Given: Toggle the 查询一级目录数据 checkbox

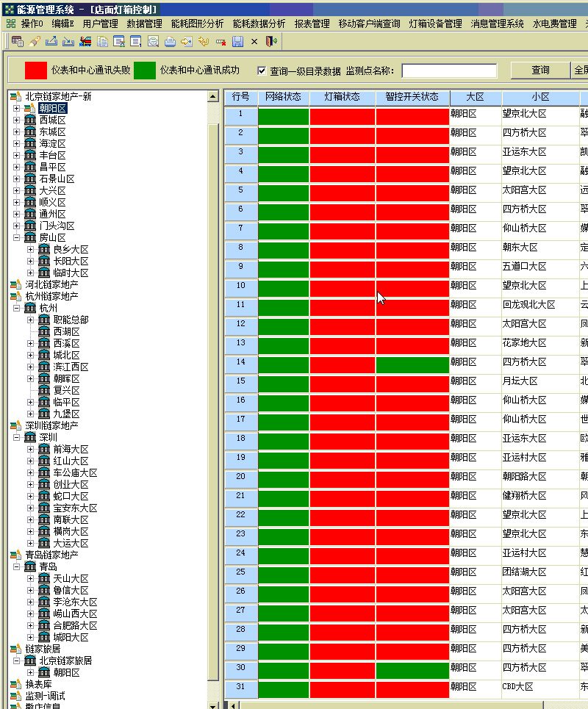Looking at the screenshot, I should [x=262, y=71].
